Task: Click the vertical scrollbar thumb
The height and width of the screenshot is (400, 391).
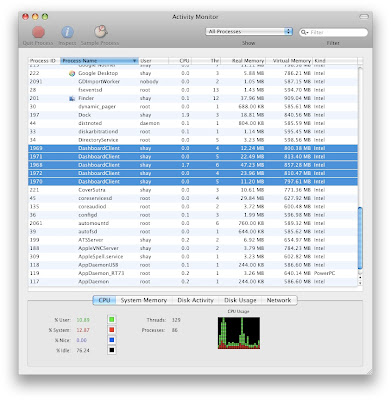Action: pyautogui.click(x=360, y=238)
